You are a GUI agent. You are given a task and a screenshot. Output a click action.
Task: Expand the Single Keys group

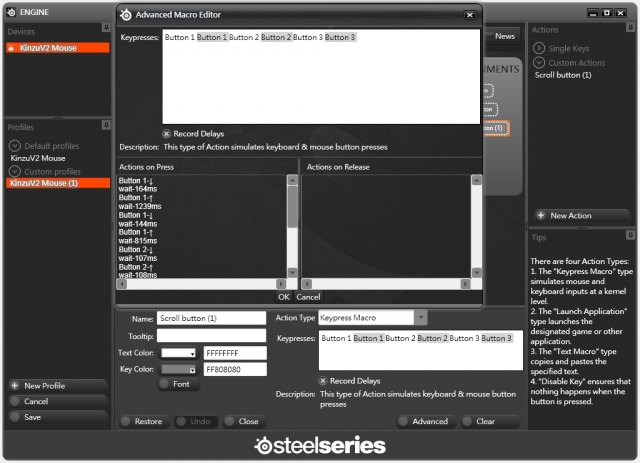(x=539, y=48)
